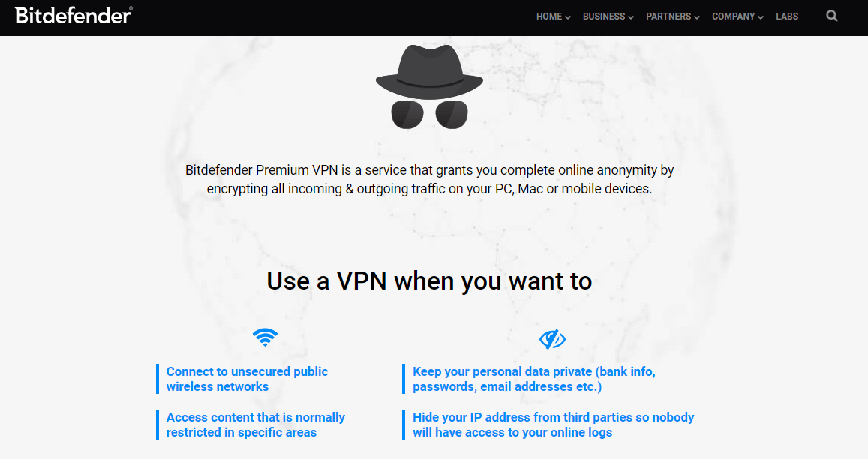Click 'Keep your personal data private' text
The width and height of the screenshot is (868, 459).
click(534, 379)
